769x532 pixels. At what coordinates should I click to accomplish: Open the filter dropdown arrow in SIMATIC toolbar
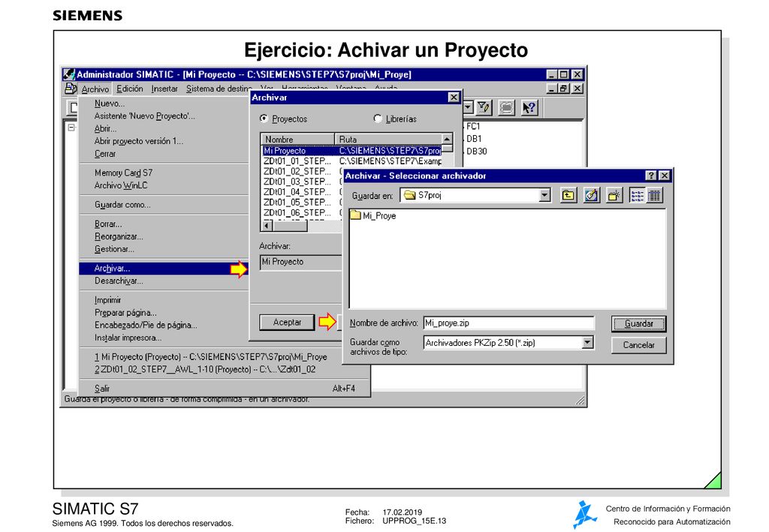[468, 107]
